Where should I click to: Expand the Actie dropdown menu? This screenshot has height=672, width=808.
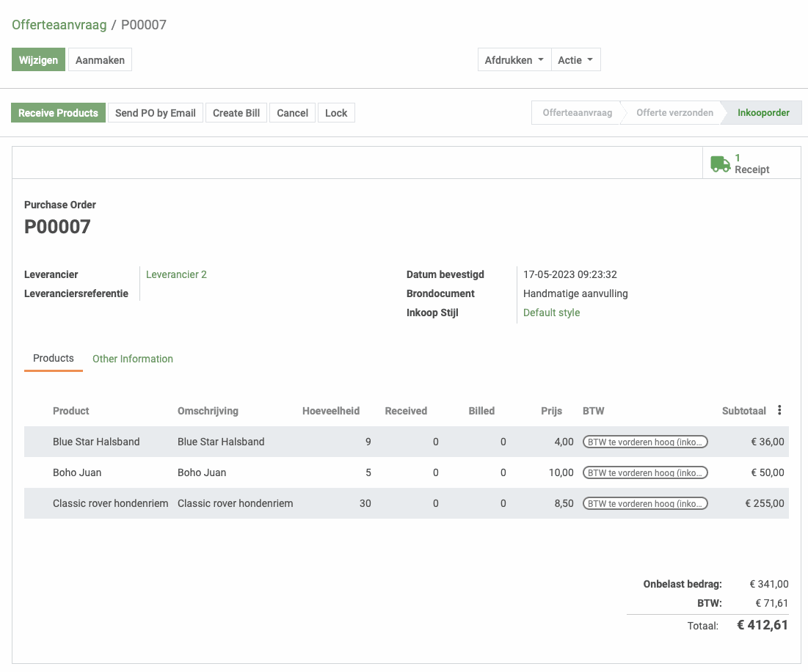pyautogui.click(x=575, y=59)
